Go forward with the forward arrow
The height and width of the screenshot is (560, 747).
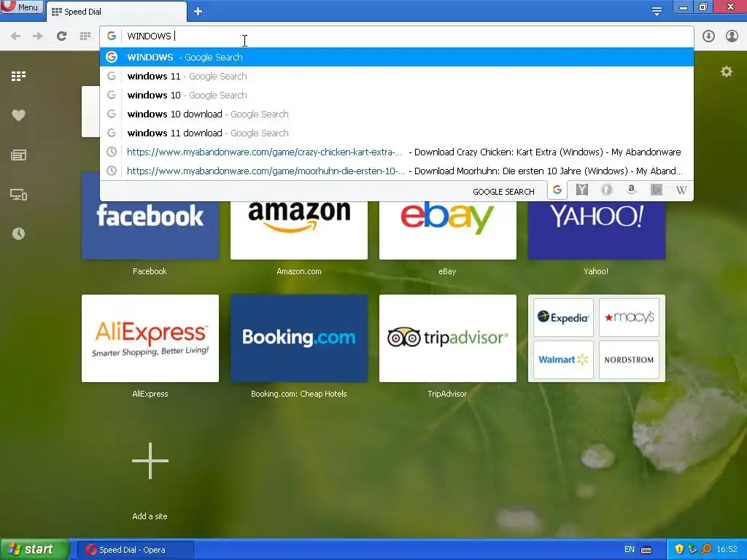(x=38, y=36)
